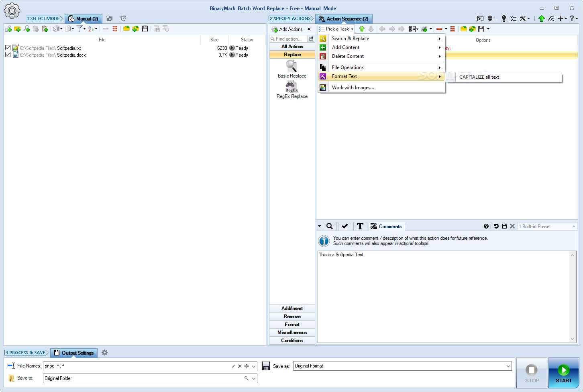The height and width of the screenshot is (392, 583).
Task: Expand the Save to folder dropdown arrow
Action: (x=254, y=378)
